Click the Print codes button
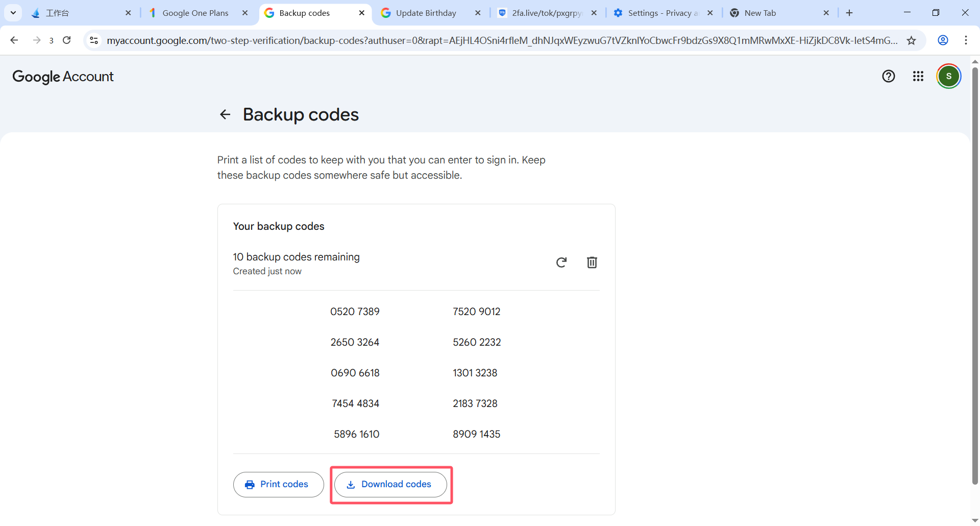Screen dimensions: 980x526 [278, 484]
